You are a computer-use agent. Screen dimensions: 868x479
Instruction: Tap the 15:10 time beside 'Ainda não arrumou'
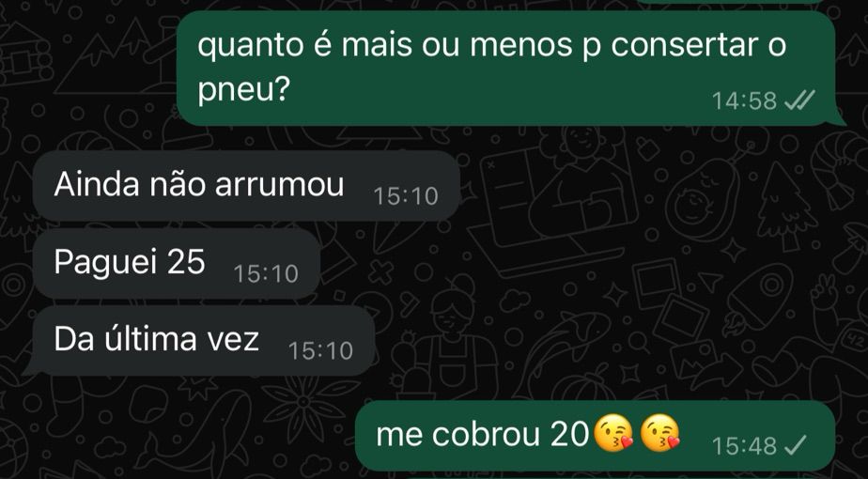[x=406, y=196]
